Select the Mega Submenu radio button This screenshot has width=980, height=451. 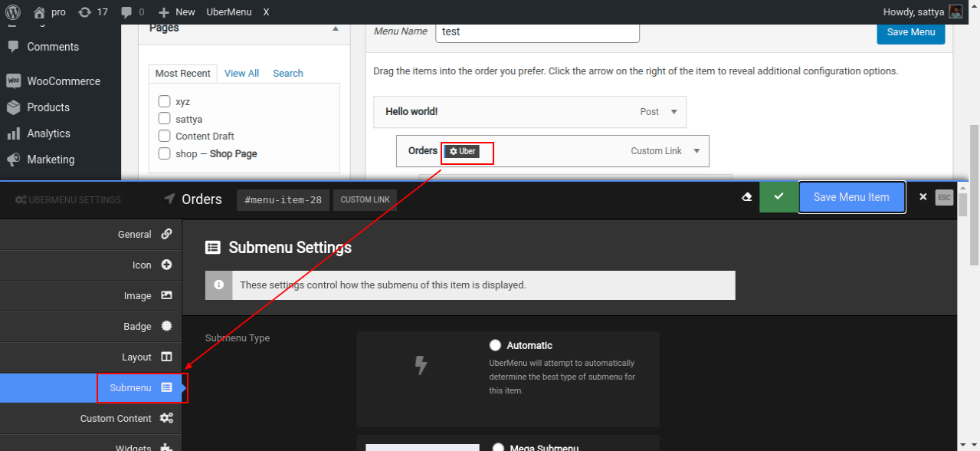(498, 448)
